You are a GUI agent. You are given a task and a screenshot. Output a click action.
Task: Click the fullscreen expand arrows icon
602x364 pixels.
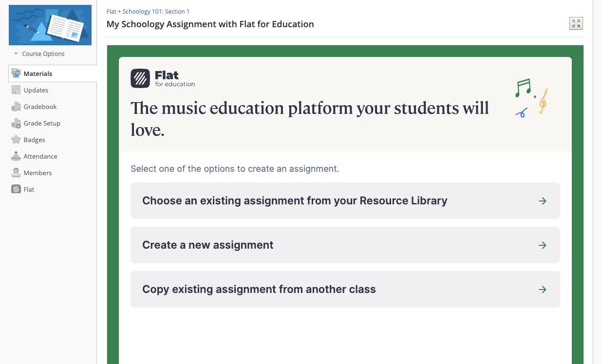pyautogui.click(x=576, y=23)
